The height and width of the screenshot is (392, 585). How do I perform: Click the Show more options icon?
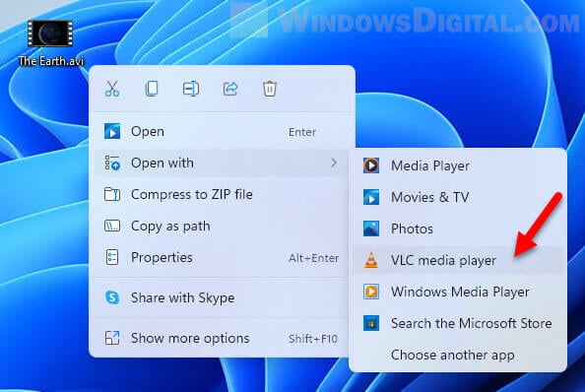coord(112,338)
